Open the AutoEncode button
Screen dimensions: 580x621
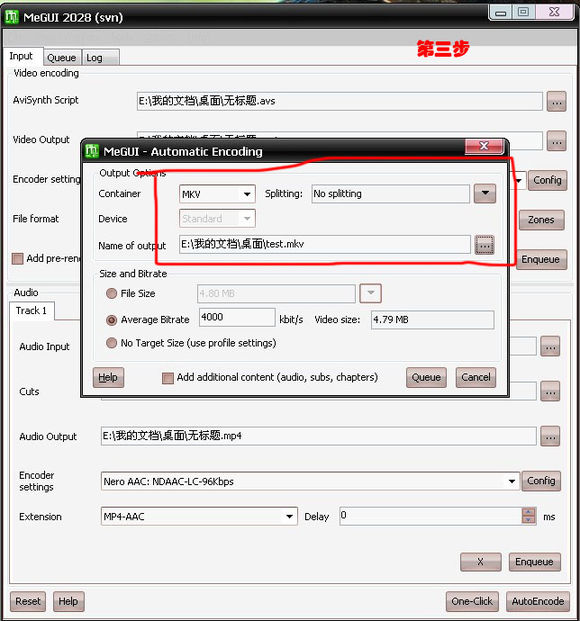point(538,601)
